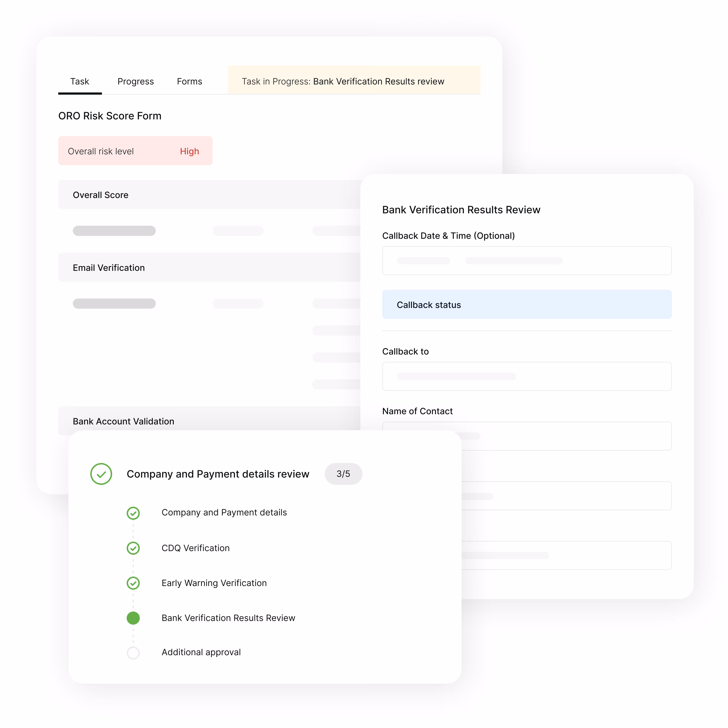Screen dimensions: 728x728
Task: Switch to the Progress tab
Action: pos(136,81)
